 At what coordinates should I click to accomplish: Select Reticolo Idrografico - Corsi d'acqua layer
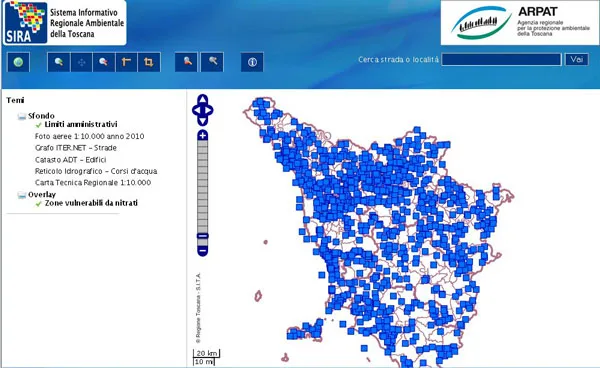(96, 171)
